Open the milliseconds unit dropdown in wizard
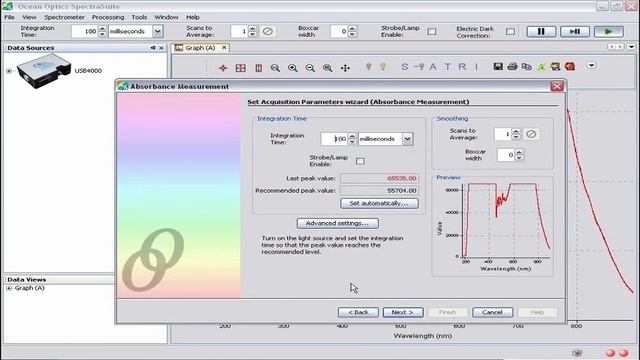This screenshot has height=360, width=640. coord(407,139)
